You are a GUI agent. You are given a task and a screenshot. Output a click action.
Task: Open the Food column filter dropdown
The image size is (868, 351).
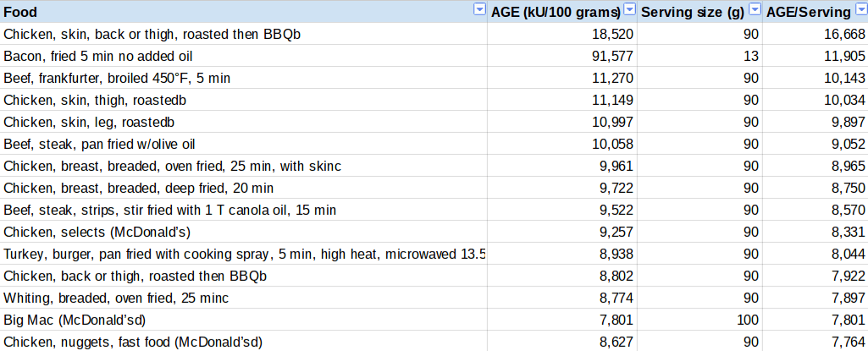point(480,9)
